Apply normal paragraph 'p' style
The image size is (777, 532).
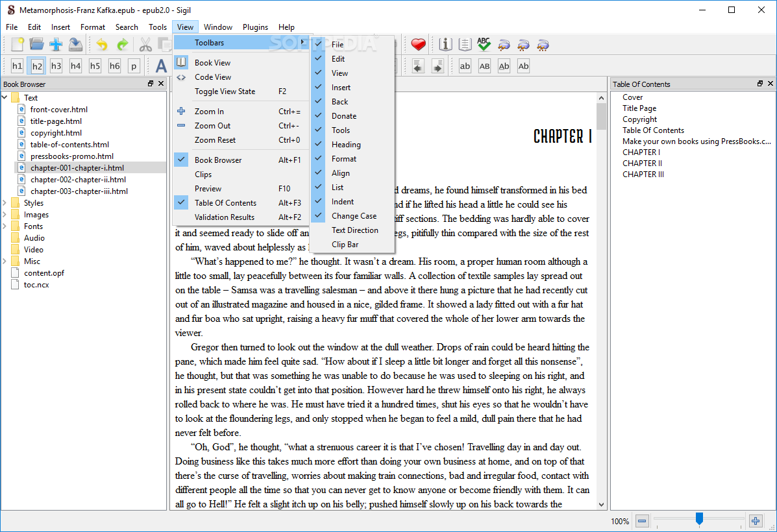coord(134,66)
